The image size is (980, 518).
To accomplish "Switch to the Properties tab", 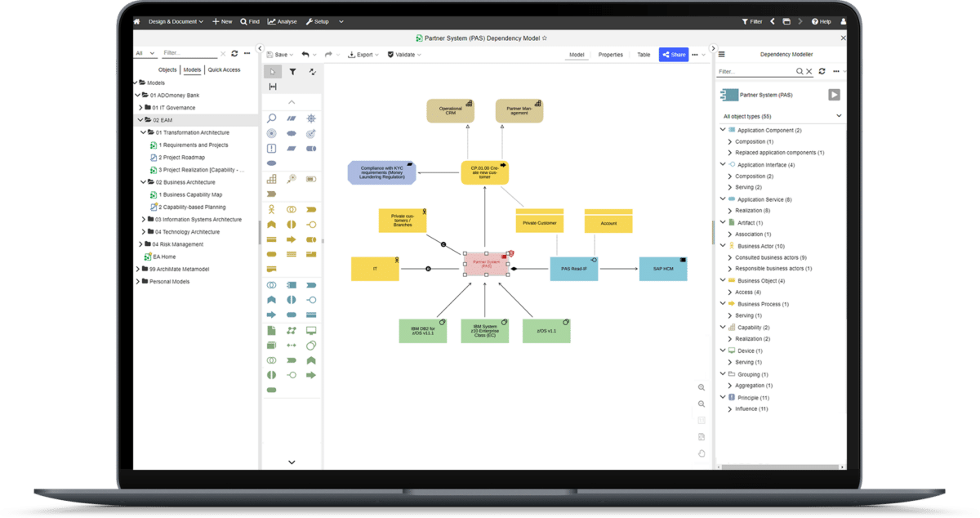I will point(610,54).
